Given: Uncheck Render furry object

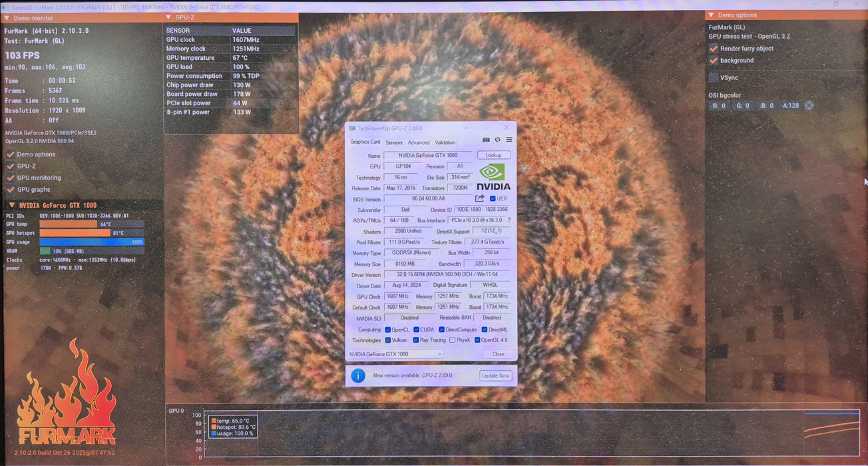Looking at the screenshot, I should (714, 49).
